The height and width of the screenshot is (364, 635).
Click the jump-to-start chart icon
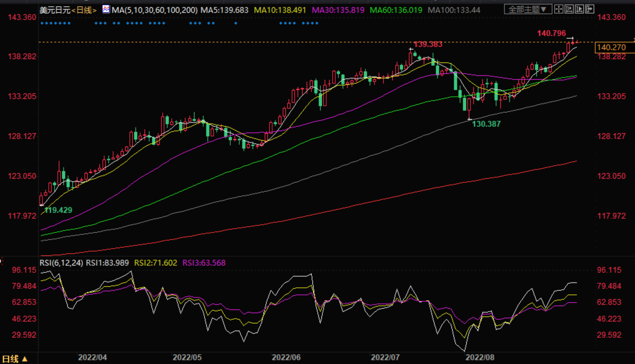coord(569,9)
